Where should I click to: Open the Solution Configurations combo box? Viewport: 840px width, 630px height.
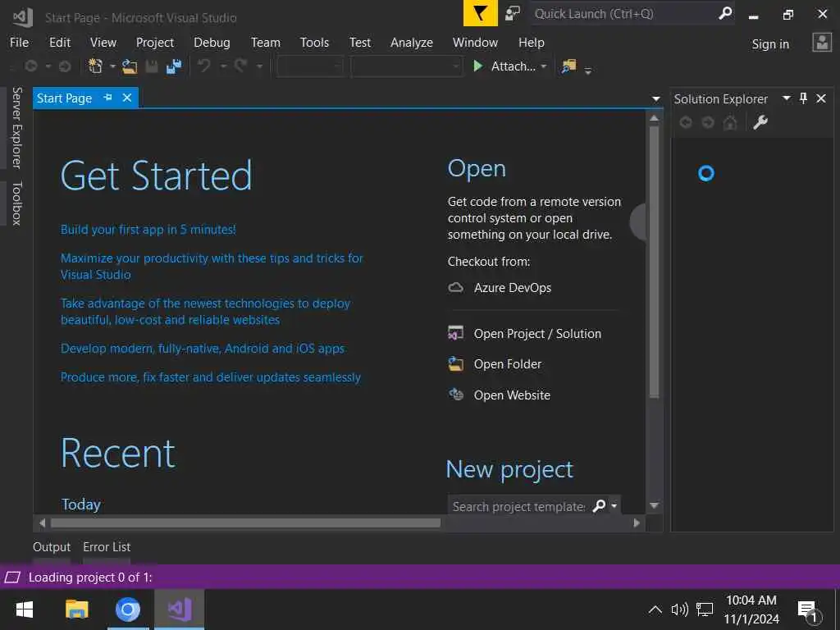coord(310,66)
